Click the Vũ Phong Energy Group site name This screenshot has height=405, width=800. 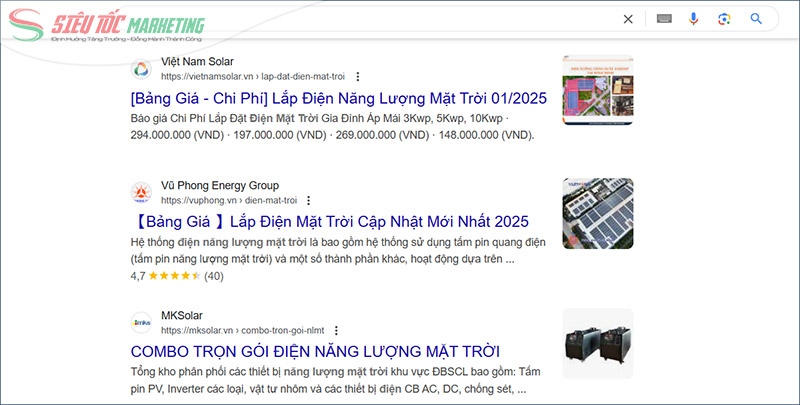[220, 186]
